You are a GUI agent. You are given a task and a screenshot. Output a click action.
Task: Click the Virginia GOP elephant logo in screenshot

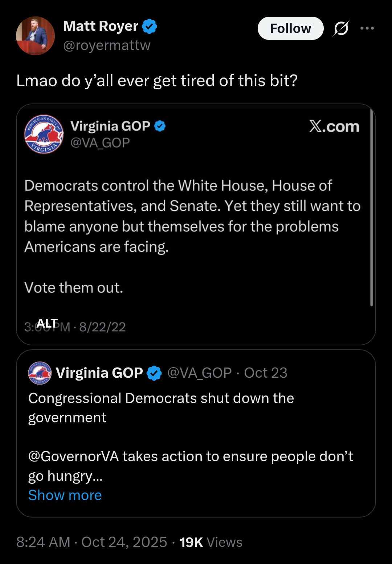click(x=44, y=134)
